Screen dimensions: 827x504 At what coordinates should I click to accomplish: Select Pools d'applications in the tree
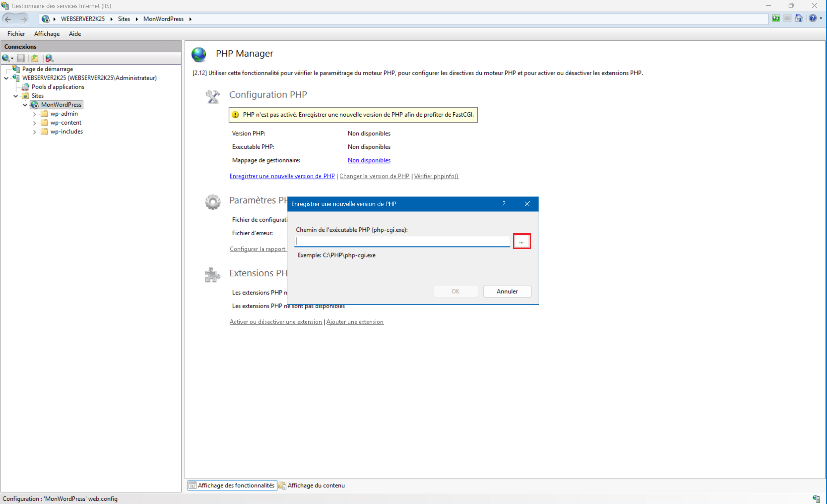(x=58, y=87)
